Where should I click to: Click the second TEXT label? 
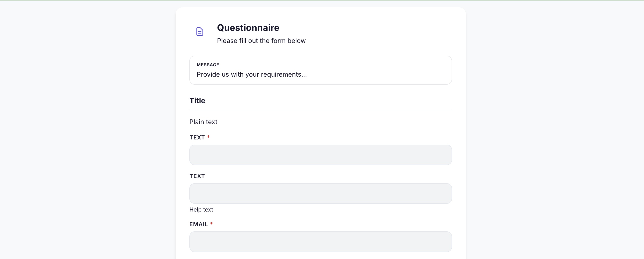click(x=197, y=176)
